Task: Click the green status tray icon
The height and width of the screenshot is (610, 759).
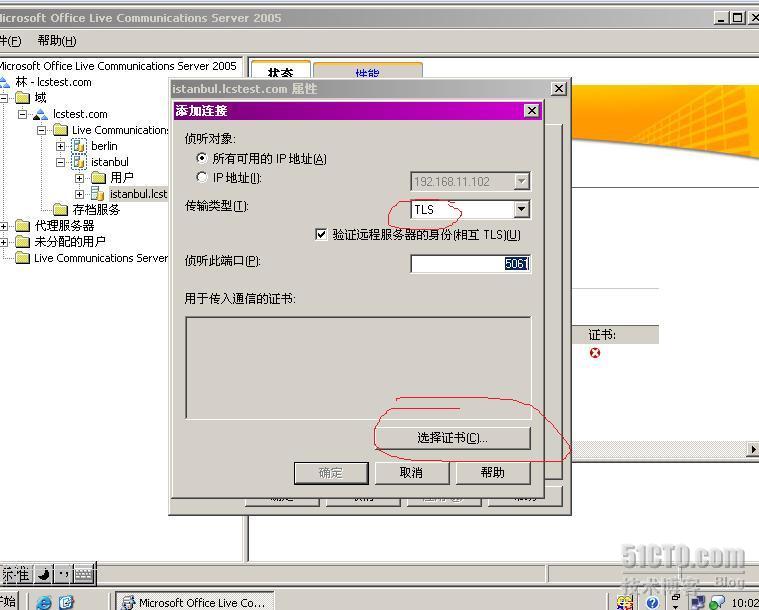Action: pos(716,603)
